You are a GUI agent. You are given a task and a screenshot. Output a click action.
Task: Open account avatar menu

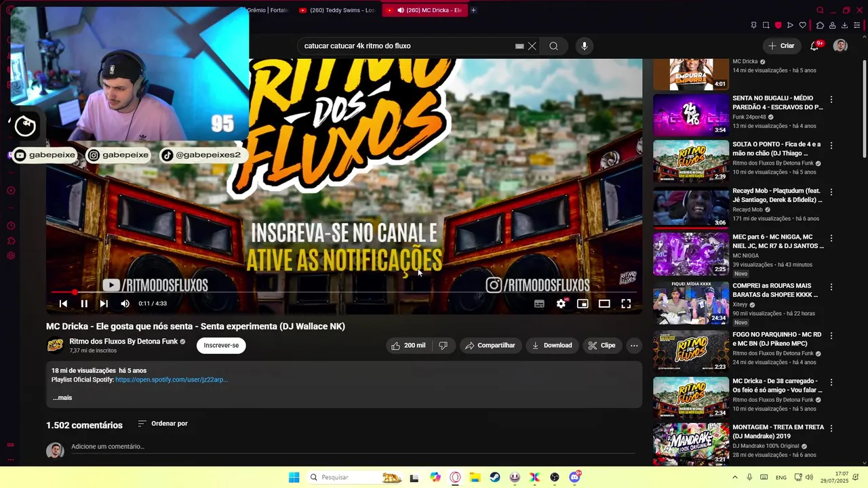coord(840,46)
